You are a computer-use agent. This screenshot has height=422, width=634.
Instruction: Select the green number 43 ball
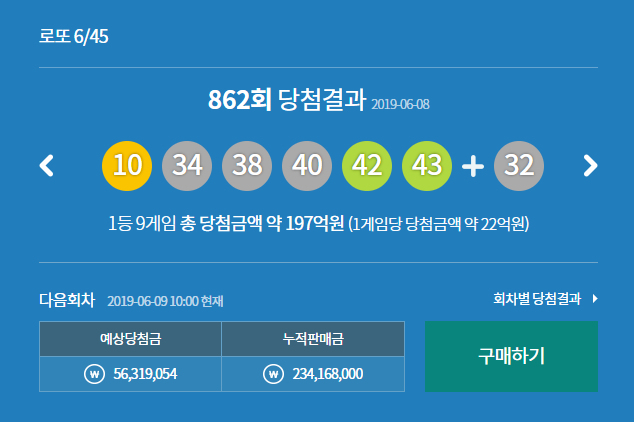click(x=427, y=166)
